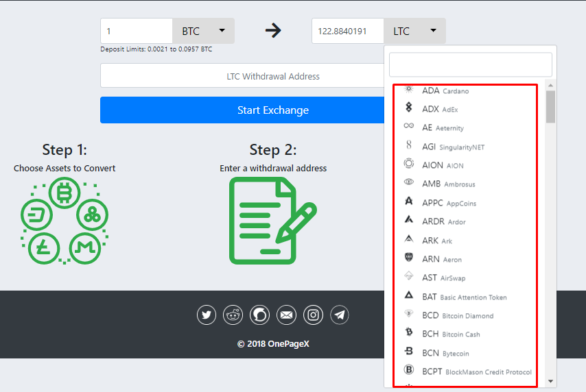586x392 pixels.
Task: Focus the currency search box
Action: coord(471,64)
